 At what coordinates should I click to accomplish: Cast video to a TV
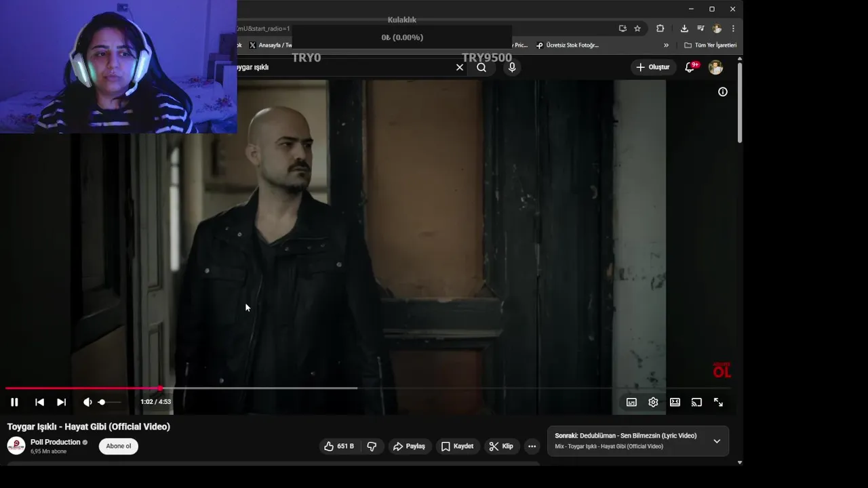(x=696, y=402)
